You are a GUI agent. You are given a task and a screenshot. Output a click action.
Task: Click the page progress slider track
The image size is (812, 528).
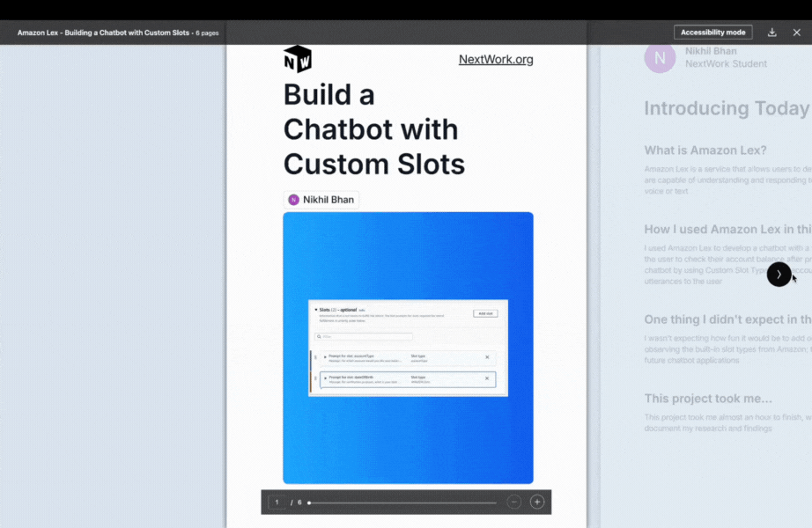(402, 502)
